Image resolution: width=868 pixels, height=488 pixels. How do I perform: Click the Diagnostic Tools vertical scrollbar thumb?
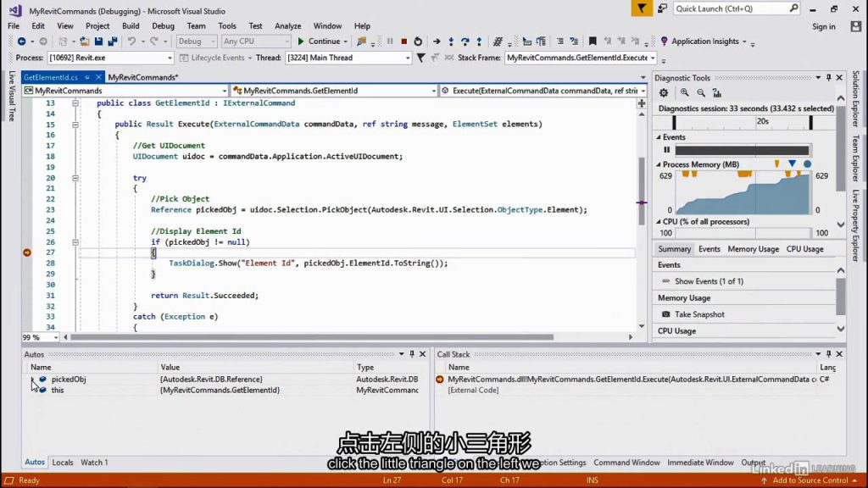[x=841, y=149]
